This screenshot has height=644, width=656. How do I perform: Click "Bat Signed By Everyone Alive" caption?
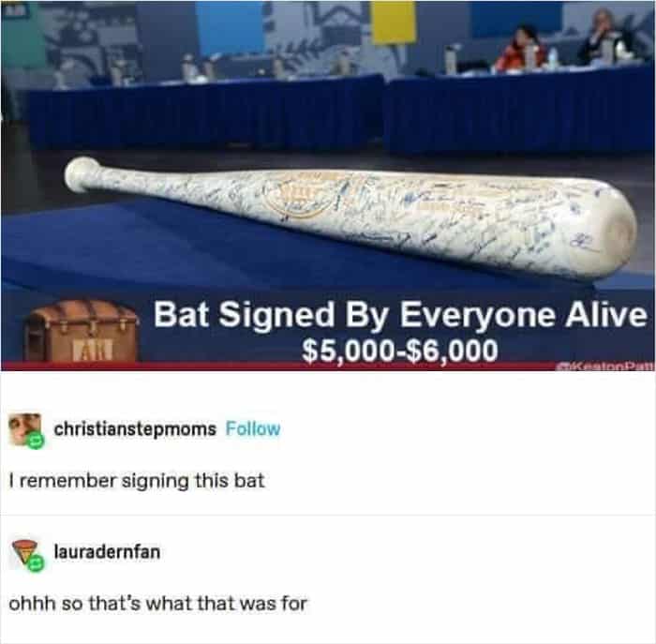tap(400, 315)
